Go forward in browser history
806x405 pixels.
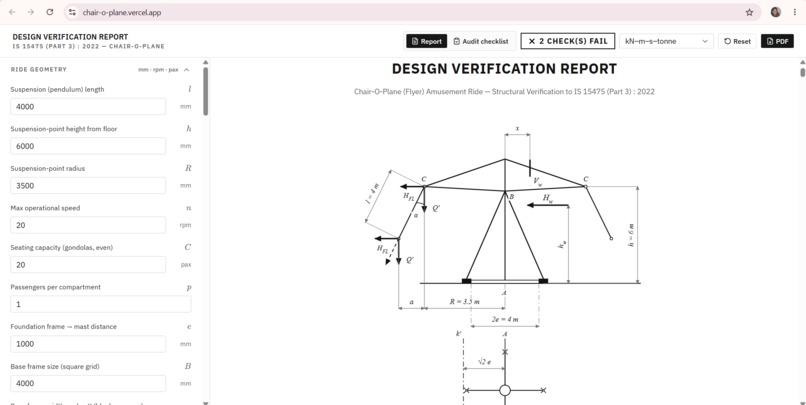tap(31, 12)
